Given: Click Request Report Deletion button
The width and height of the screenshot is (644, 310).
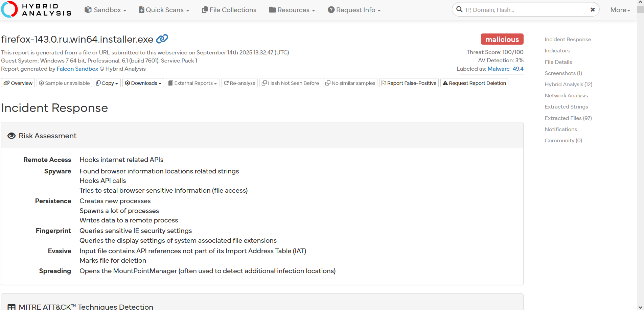Looking at the screenshot, I should tap(474, 83).
